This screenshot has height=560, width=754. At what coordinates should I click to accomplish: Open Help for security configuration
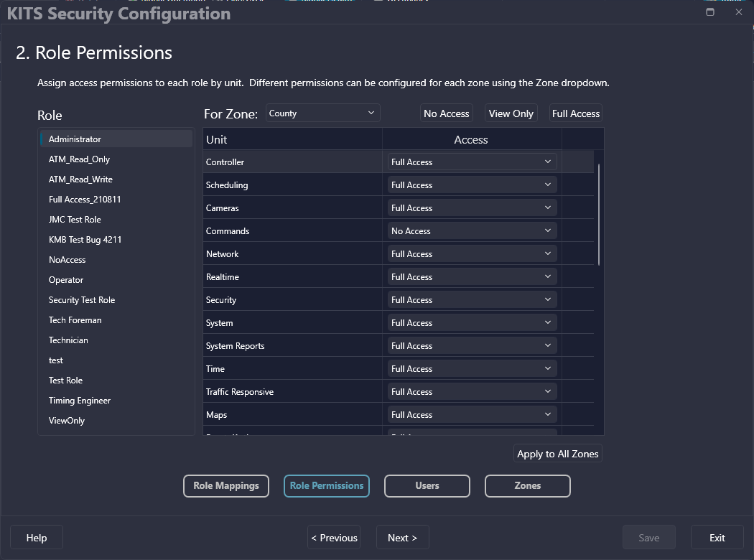[x=37, y=538]
